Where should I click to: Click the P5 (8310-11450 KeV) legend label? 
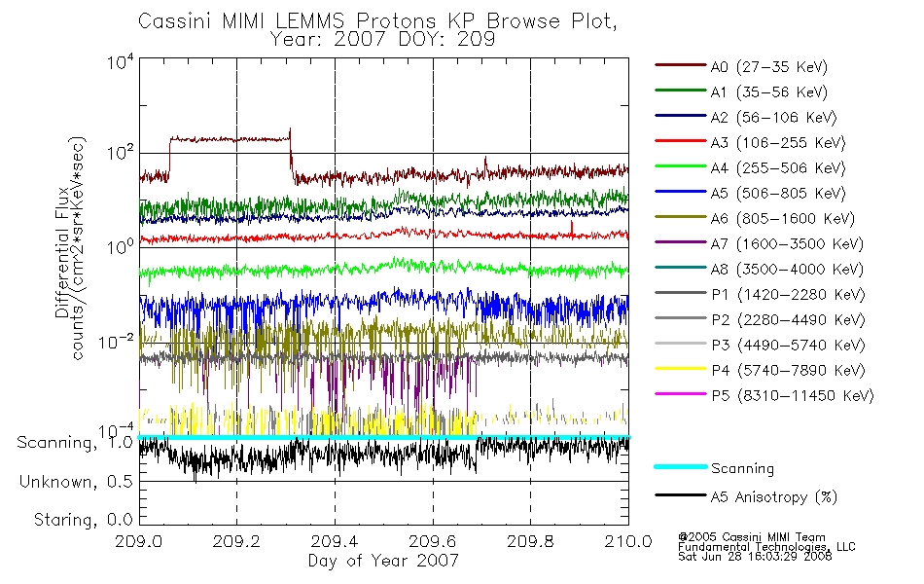[793, 396]
